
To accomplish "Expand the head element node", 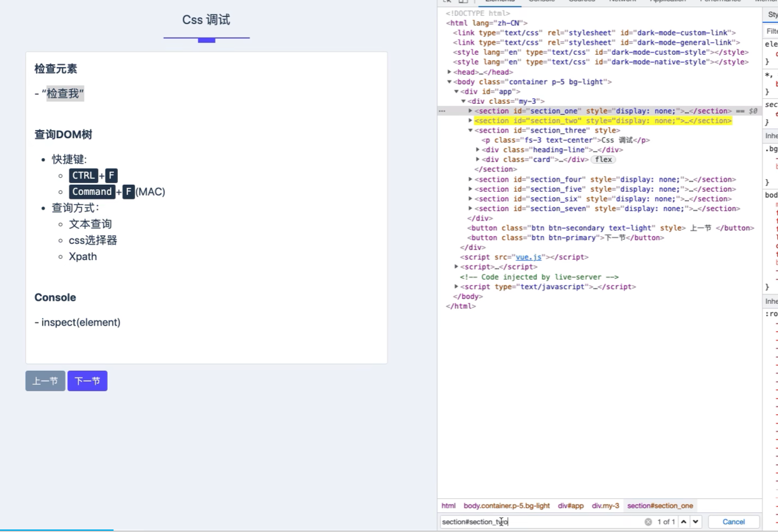I will (x=449, y=72).
